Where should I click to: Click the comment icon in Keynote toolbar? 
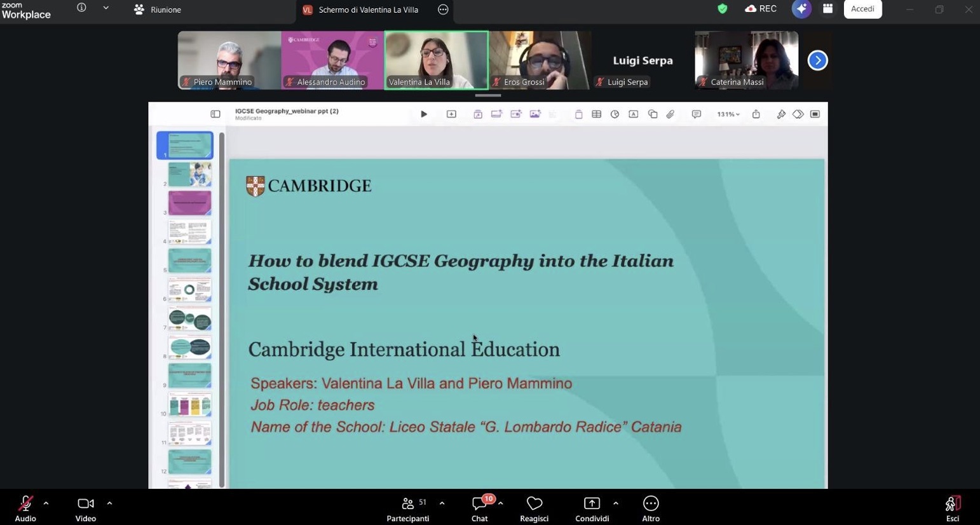(x=696, y=114)
